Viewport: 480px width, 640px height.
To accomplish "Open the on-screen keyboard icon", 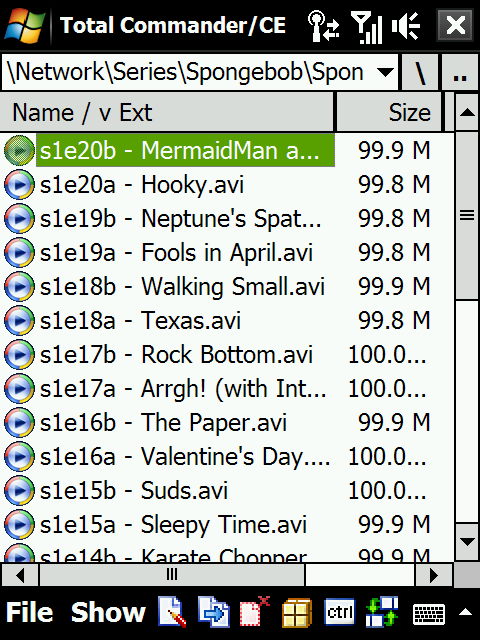I will click(429, 613).
